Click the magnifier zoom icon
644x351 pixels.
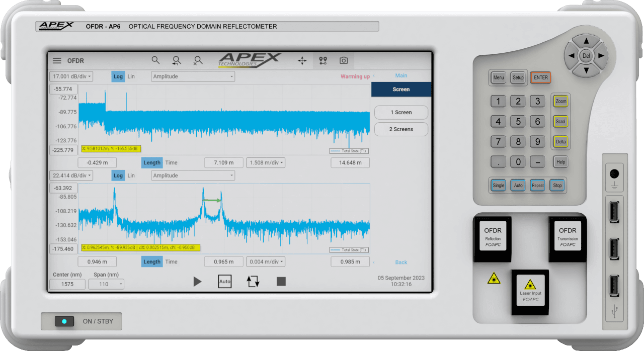[155, 60]
